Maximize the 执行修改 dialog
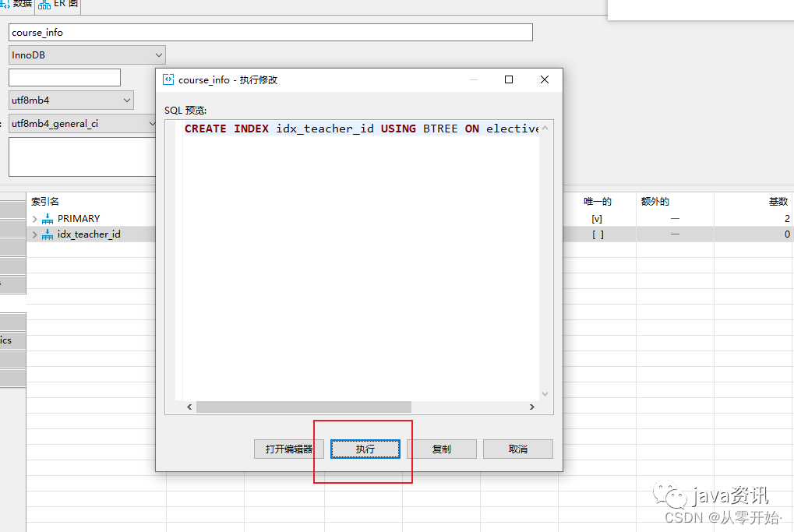 509,79
